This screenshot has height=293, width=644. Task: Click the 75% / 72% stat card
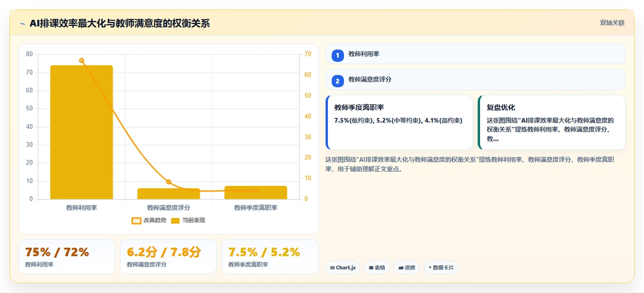coord(67,257)
